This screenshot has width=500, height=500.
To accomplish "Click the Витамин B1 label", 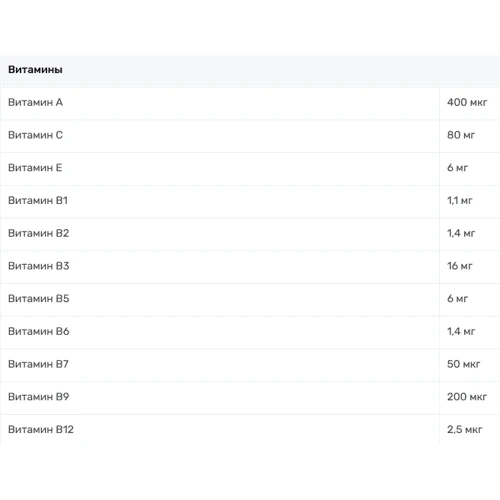I will (38, 200).
